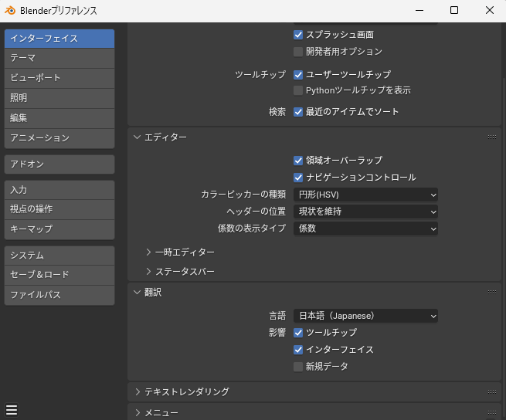Expand the 一時エディター subpanel
This screenshot has width=506, height=420.
tap(148, 252)
